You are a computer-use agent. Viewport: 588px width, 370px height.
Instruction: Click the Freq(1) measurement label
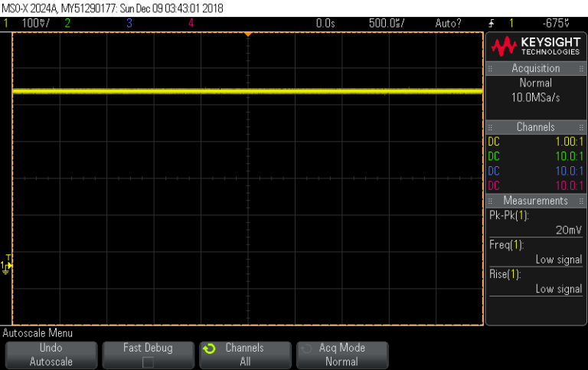click(506, 245)
